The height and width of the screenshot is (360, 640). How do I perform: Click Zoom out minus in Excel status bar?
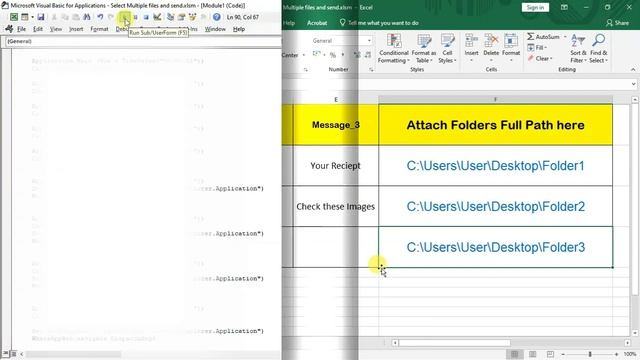tap(563, 354)
